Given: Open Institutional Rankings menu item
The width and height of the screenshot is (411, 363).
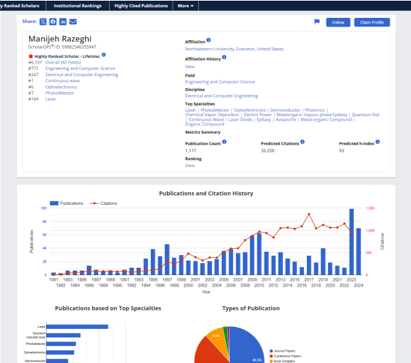Looking at the screenshot, I should click(77, 6).
